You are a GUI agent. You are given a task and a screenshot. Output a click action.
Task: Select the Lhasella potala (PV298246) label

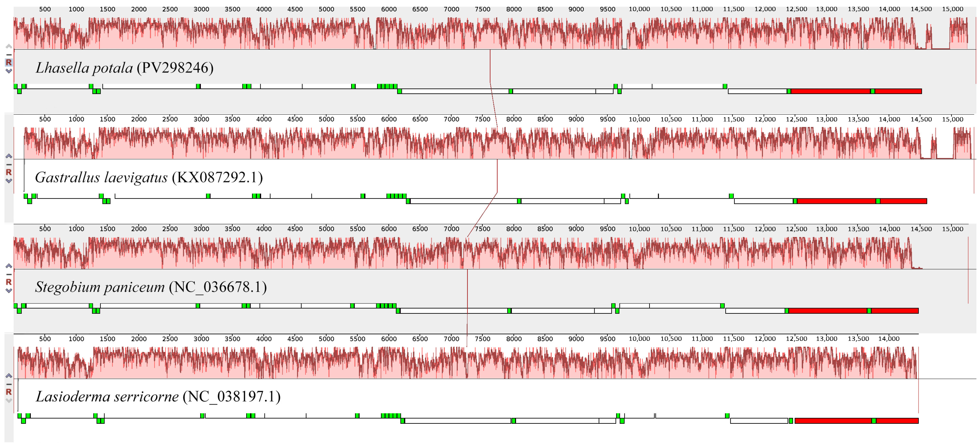tap(124, 68)
